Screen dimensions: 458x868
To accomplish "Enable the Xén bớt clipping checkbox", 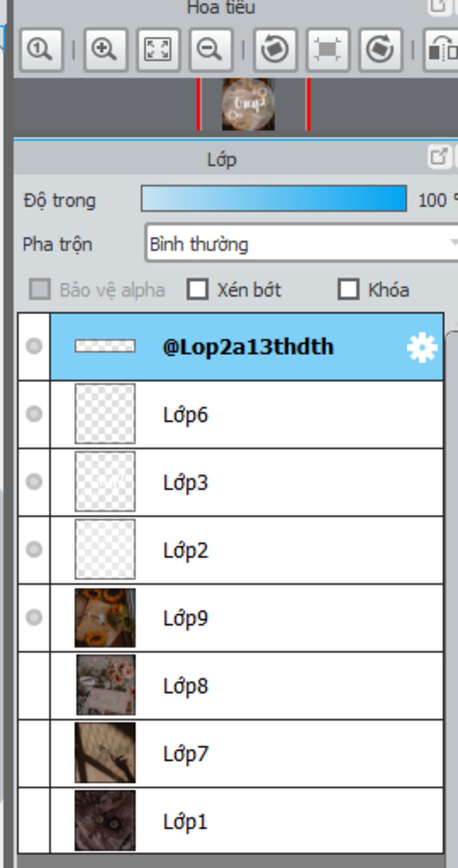I will coord(198,289).
